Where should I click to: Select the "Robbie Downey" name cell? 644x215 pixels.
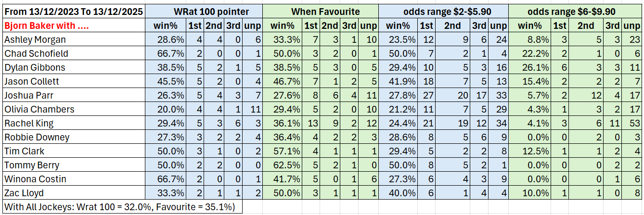click(x=36, y=137)
